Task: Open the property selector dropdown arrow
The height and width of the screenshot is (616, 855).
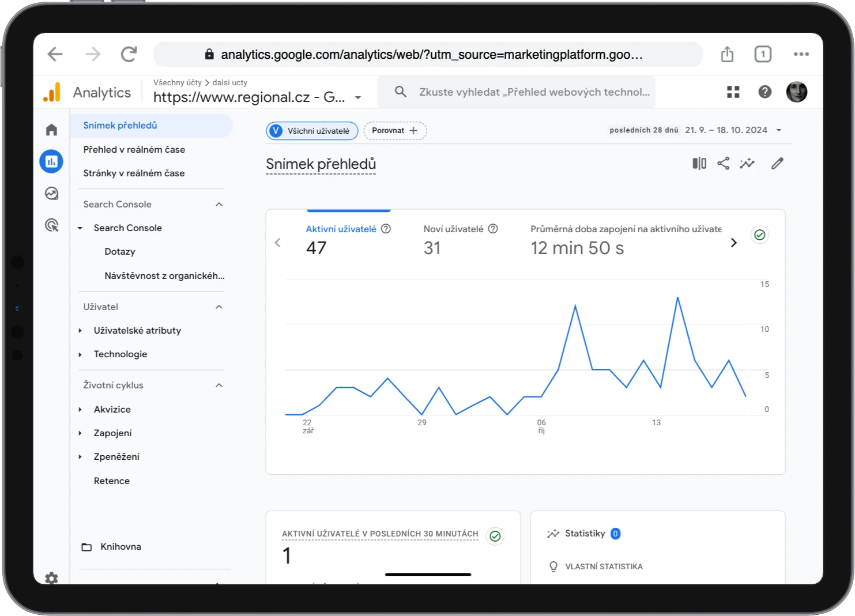Action: 358,97
